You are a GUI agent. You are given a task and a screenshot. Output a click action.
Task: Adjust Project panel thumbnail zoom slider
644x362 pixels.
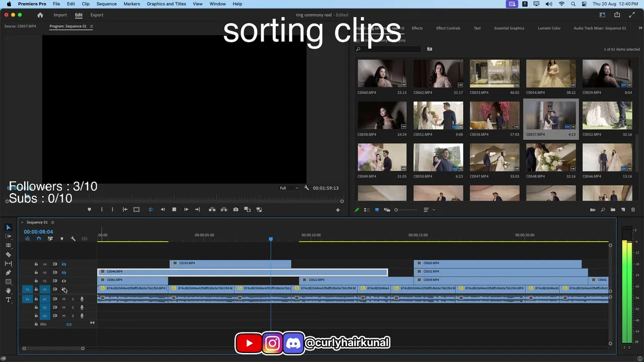click(406, 210)
